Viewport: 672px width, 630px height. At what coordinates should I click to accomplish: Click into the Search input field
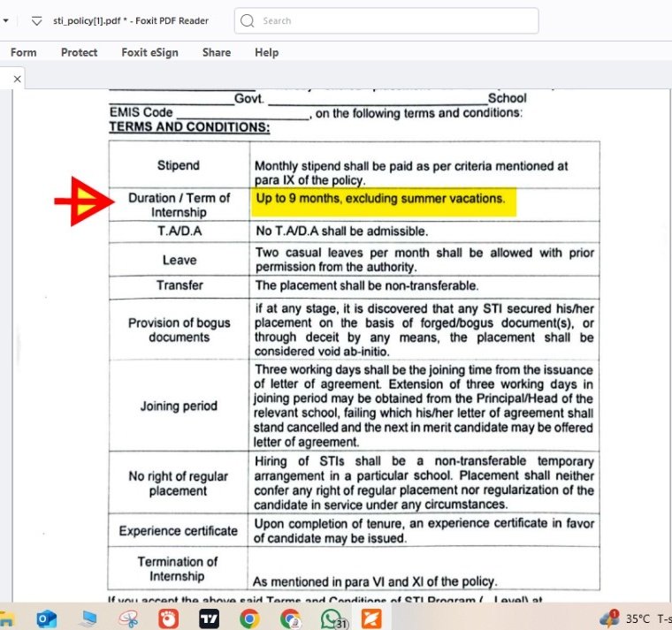point(386,20)
